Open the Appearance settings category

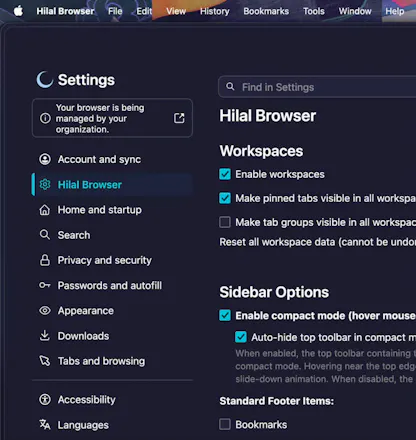pyautogui.click(x=112, y=311)
